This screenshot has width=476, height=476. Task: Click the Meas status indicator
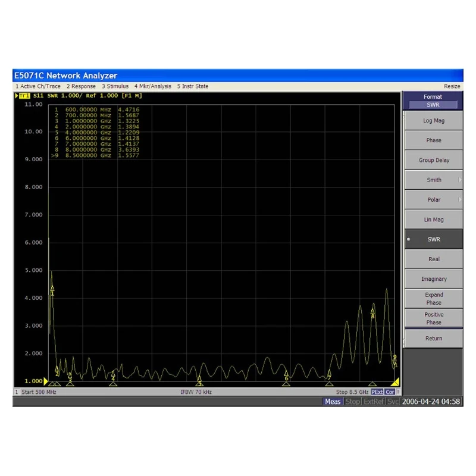pos(333,402)
